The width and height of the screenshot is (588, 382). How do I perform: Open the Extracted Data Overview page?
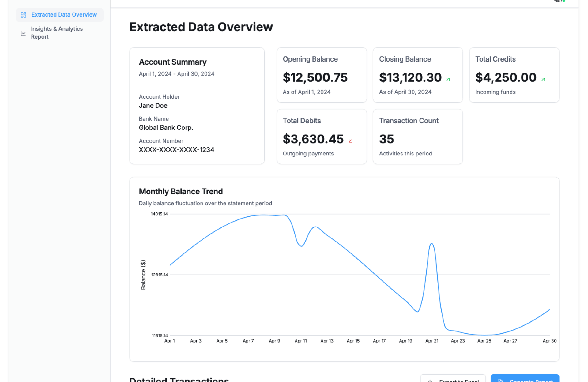pyautogui.click(x=64, y=15)
